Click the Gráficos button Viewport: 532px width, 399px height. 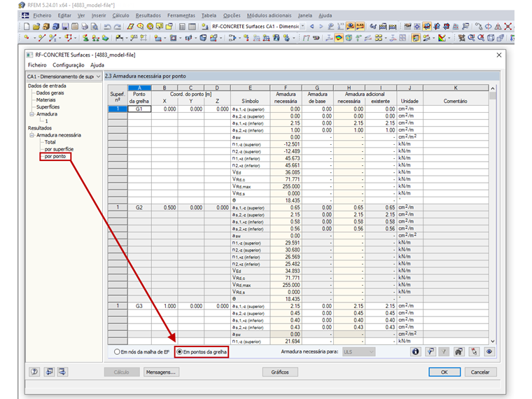pyautogui.click(x=280, y=372)
